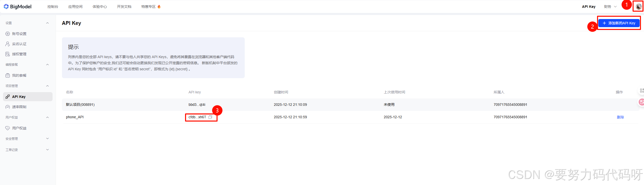Click API Key in the top right navigation
Image resolution: width=644 pixels, height=185 pixels.
point(589,7)
